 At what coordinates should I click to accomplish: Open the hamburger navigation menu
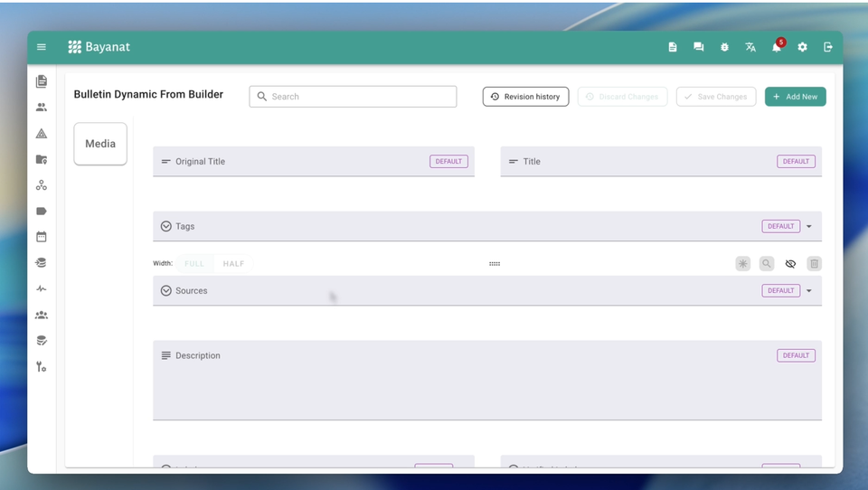pos(42,47)
